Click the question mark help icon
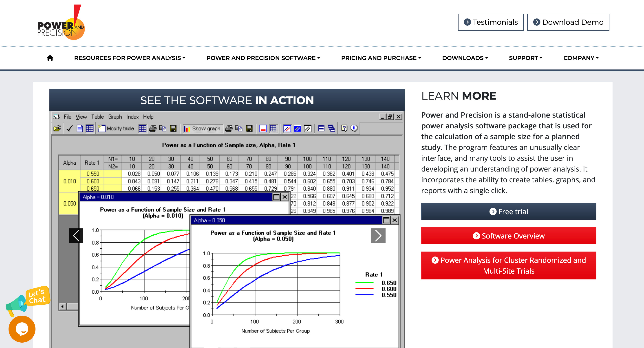 [x=344, y=128]
